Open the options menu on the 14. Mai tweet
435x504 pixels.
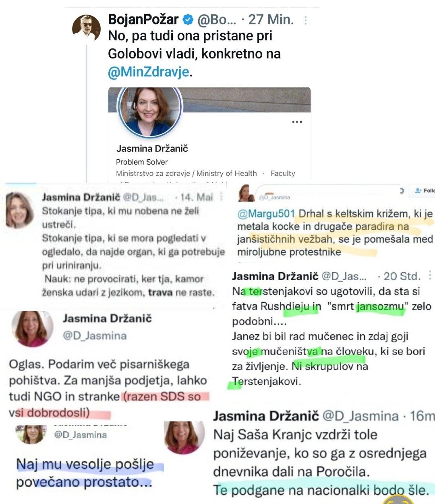pos(221,197)
